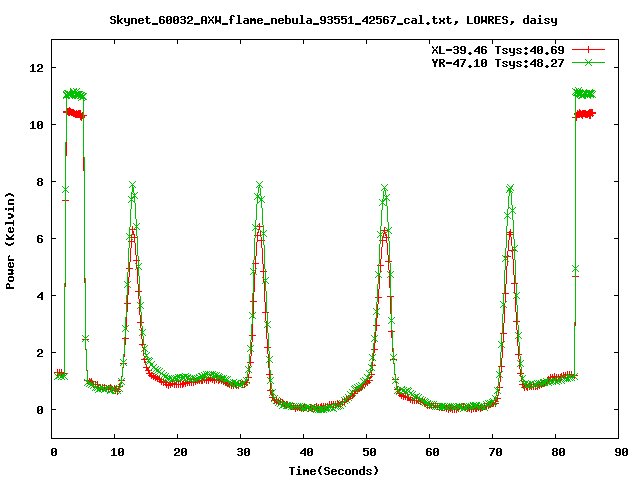Click the x-axis tick label 90
This screenshot has height=480, width=640.
click(x=621, y=452)
